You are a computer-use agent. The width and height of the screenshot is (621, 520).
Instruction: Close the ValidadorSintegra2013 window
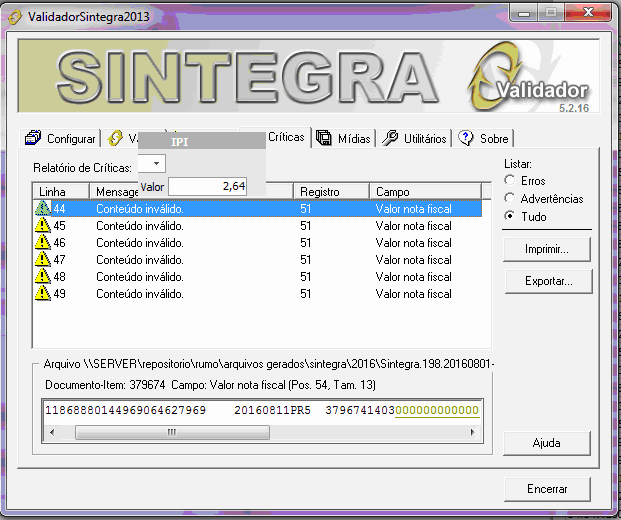tap(588, 13)
